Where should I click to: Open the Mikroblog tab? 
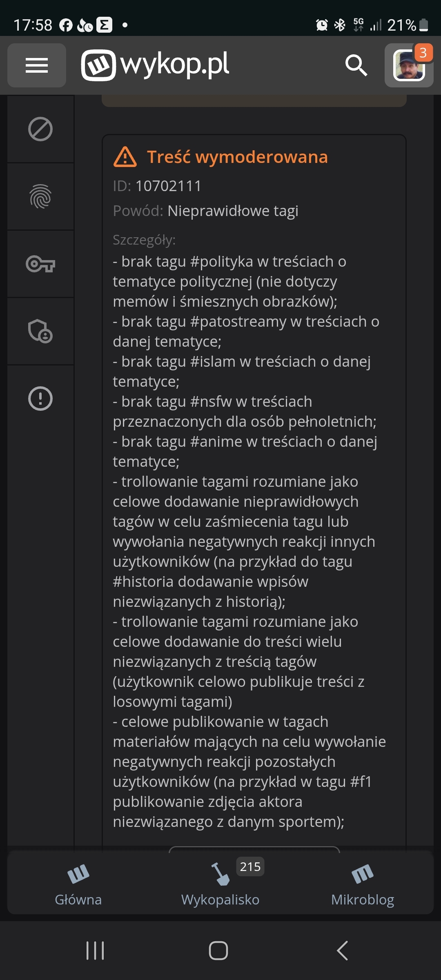coord(363,883)
